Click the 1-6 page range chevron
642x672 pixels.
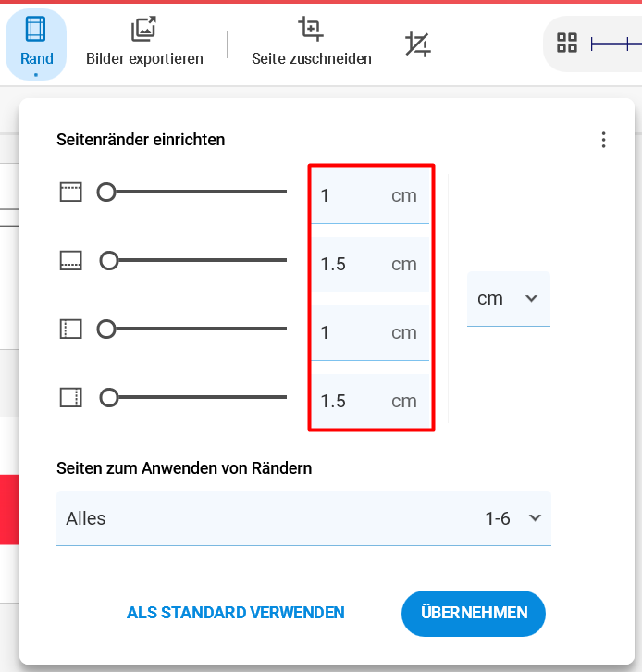point(535,518)
